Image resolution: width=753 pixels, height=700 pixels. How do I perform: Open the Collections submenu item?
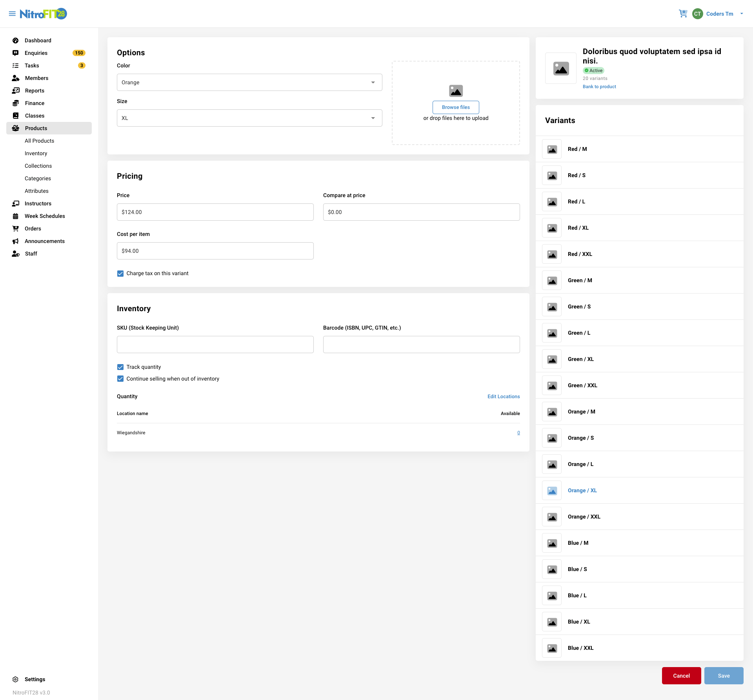(38, 166)
